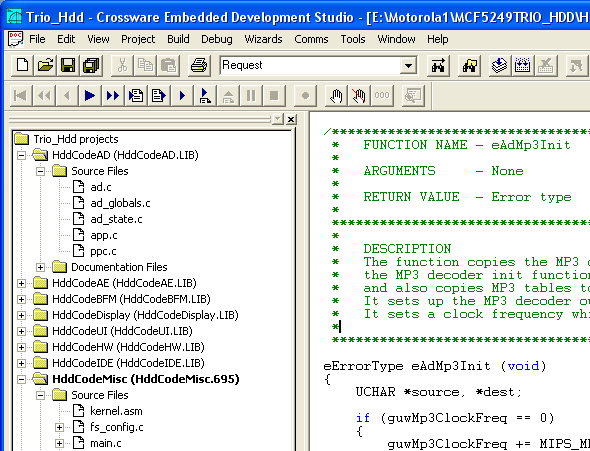The image size is (590, 451).
Task: Select kernel.asm in the project tree
Action: [116, 411]
